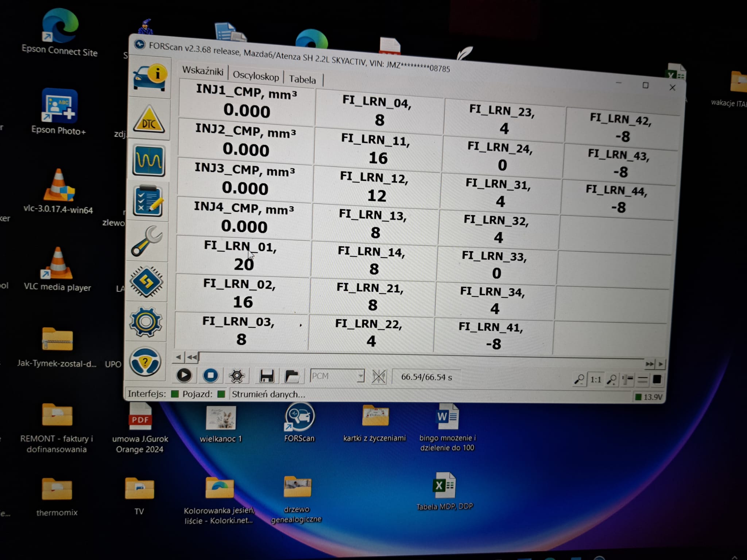
Task: Stop the data stream recording
Action: click(210, 376)
